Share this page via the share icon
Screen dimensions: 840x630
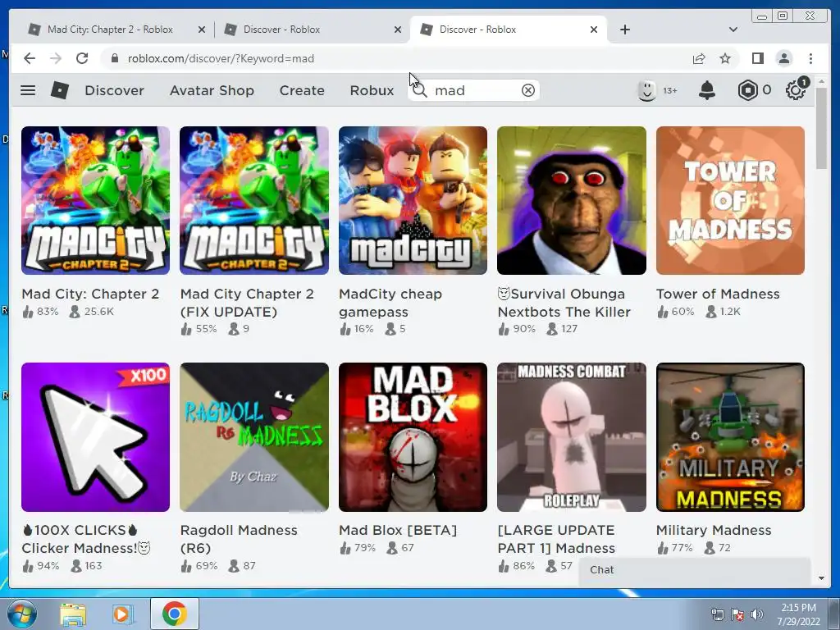coord(699,58)
